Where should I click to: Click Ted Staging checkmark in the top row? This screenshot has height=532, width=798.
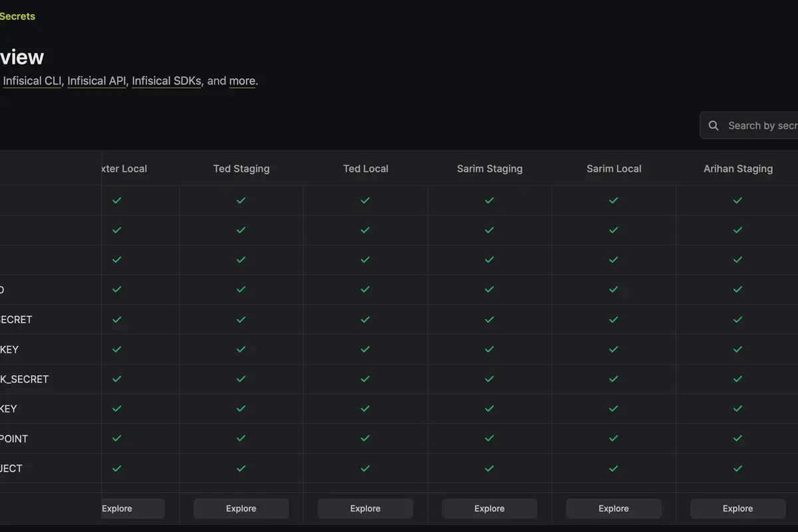pos(241,200)
